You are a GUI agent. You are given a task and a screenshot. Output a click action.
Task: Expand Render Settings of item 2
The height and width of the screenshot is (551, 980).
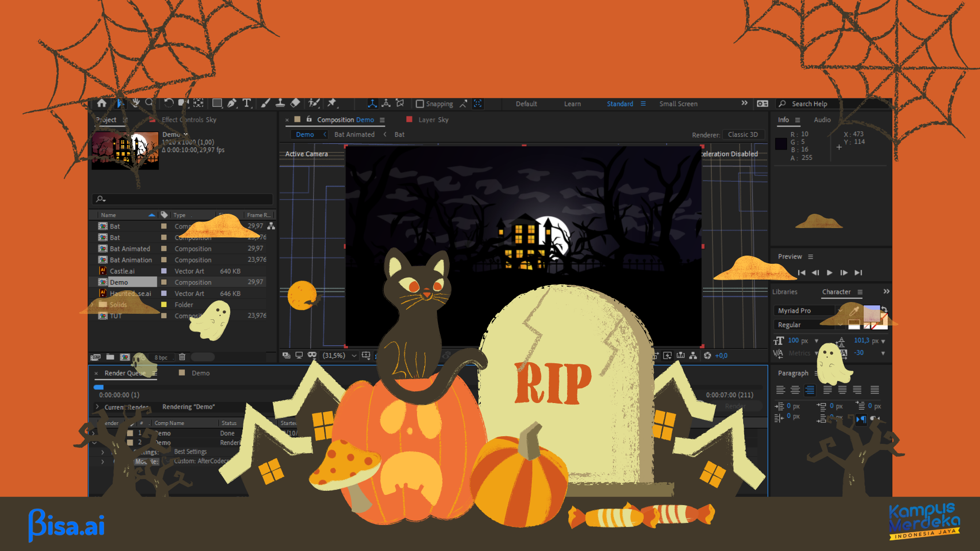103,452
